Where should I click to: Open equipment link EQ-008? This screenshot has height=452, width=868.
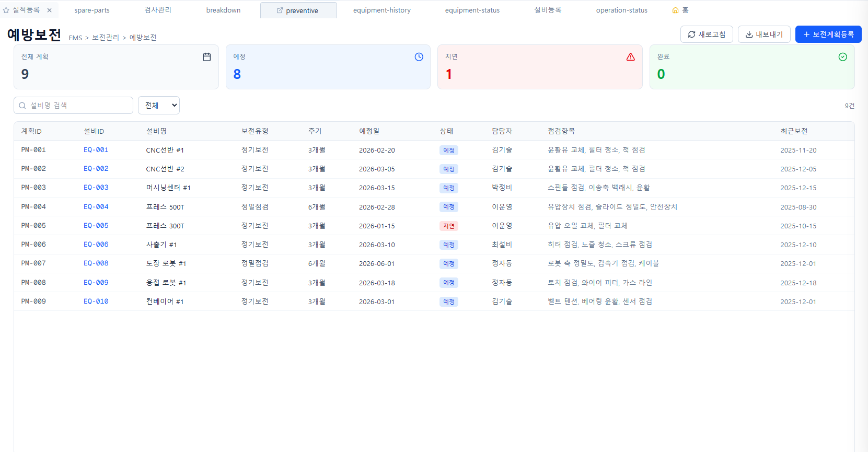pyautogui.click(x=96, y=263)
